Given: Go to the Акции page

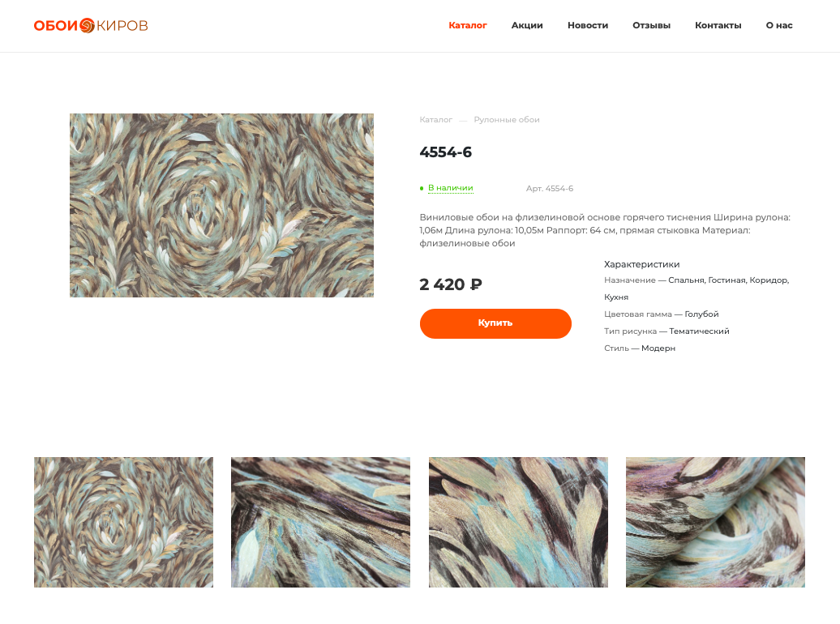Looking at the screenshot, I should (527, 26).
